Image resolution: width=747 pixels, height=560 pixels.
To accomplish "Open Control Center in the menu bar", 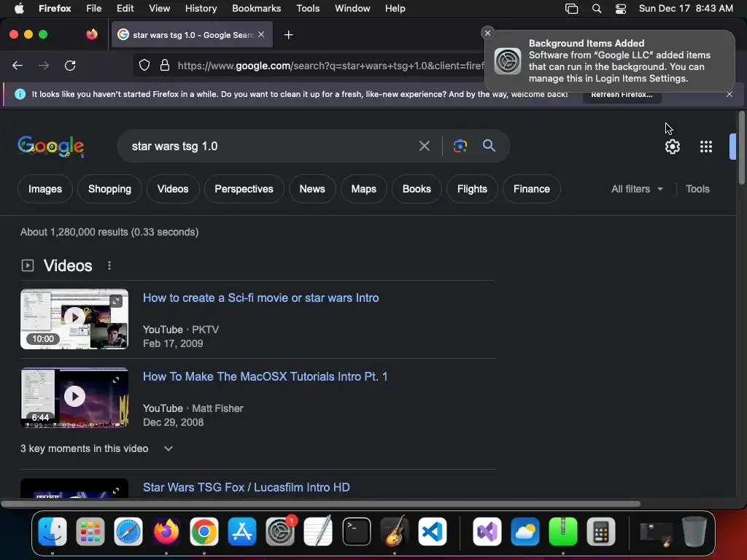I will [x=621, y=9].
